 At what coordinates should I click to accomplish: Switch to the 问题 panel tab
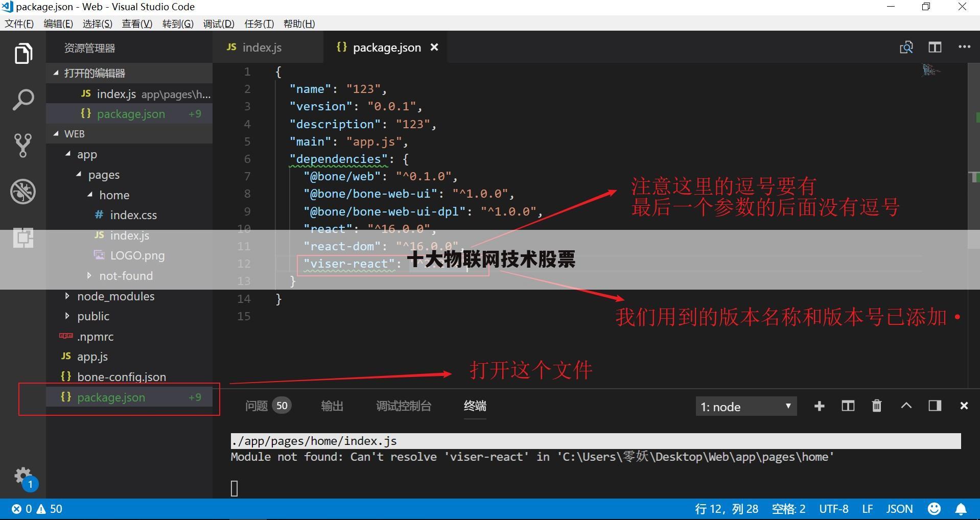point(268,406)
